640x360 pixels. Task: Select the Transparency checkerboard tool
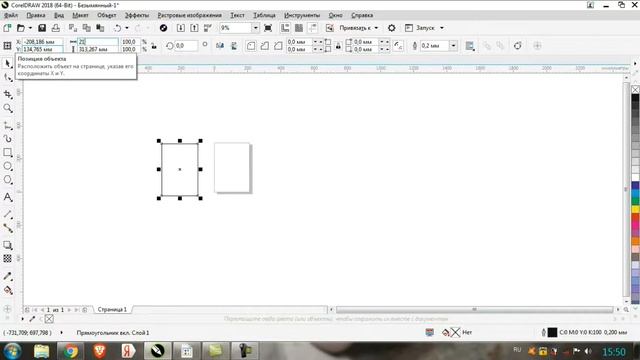[8, 258]
